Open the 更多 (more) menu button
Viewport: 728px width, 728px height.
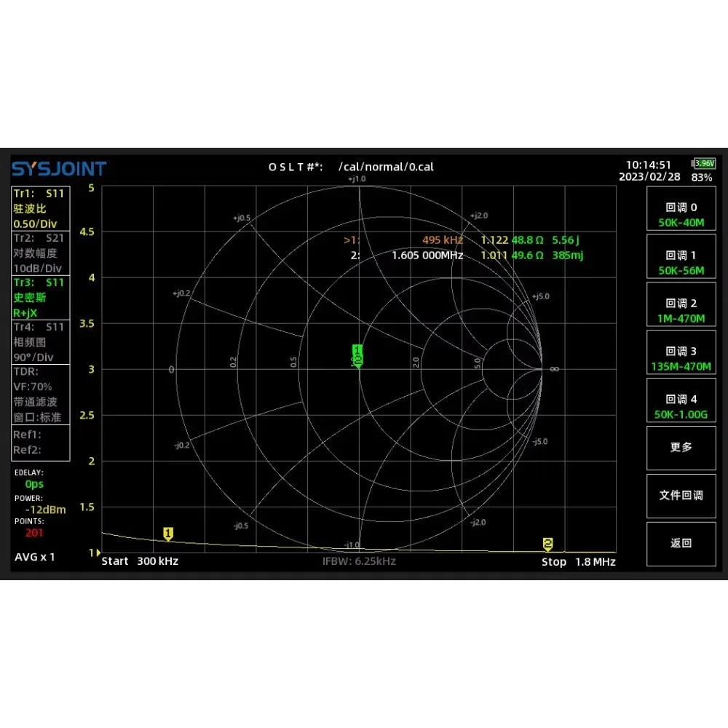point(681,448)
